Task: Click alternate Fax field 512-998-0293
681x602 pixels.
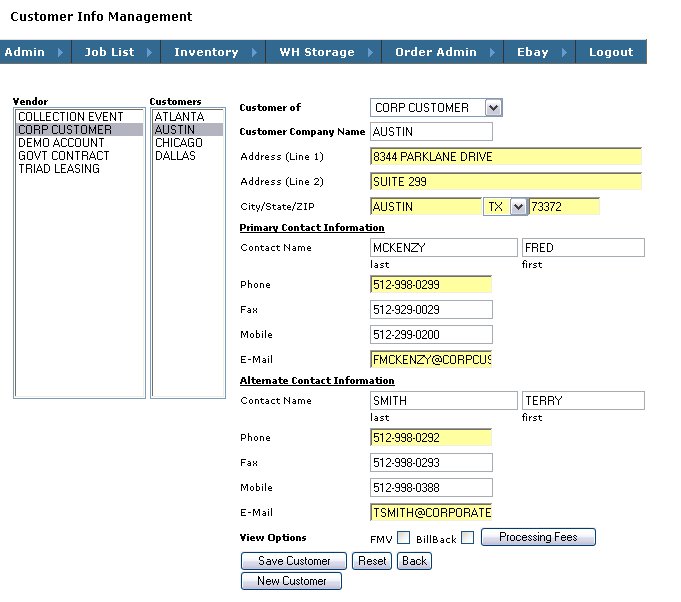Action: pyautogui.click(x=431, y=463)
